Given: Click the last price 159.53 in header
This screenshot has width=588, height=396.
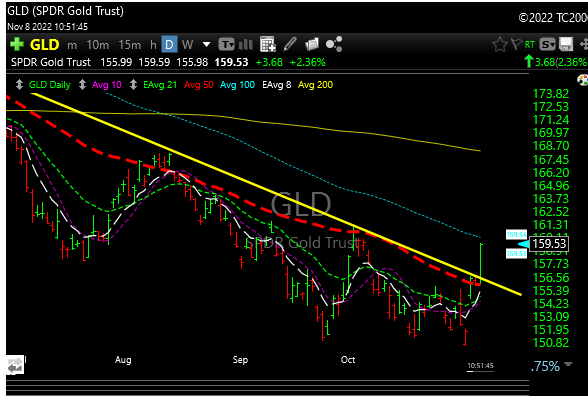Looking at the screenshot, I should point(231,62).
